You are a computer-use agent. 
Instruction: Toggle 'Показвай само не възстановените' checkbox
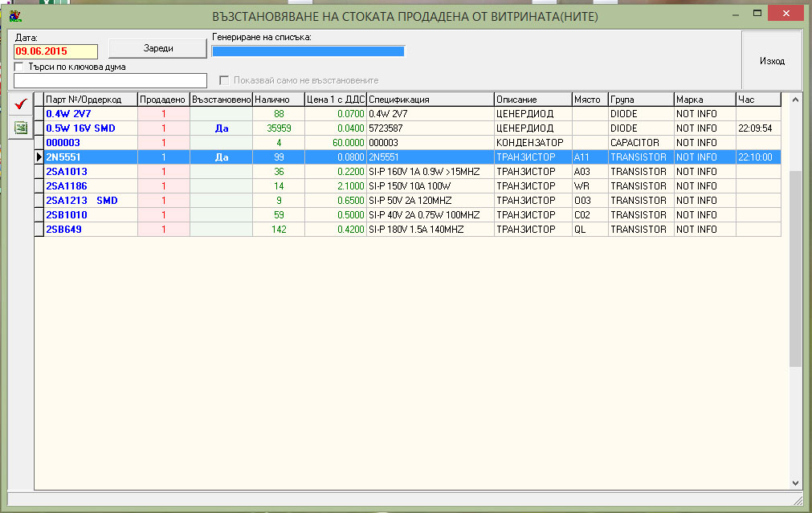tap(225, 80)
